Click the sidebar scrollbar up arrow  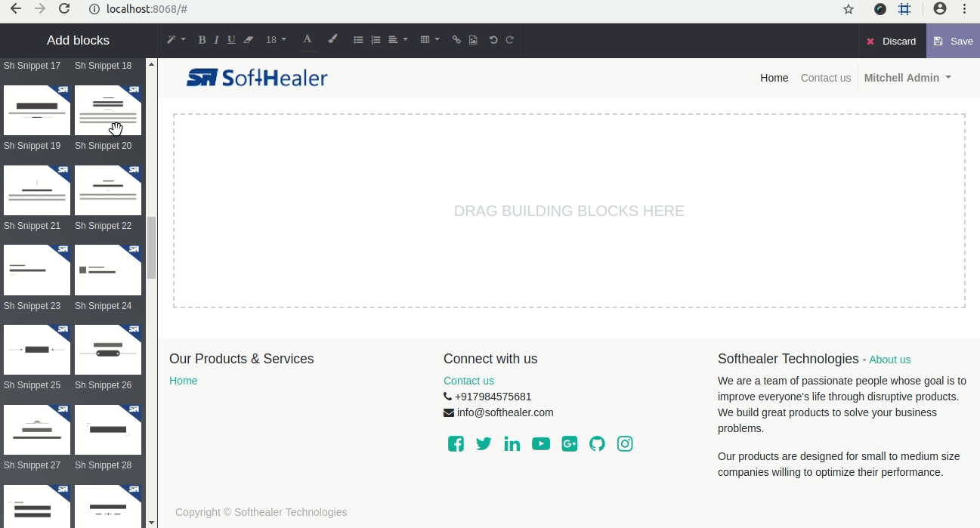coord(152,64)
